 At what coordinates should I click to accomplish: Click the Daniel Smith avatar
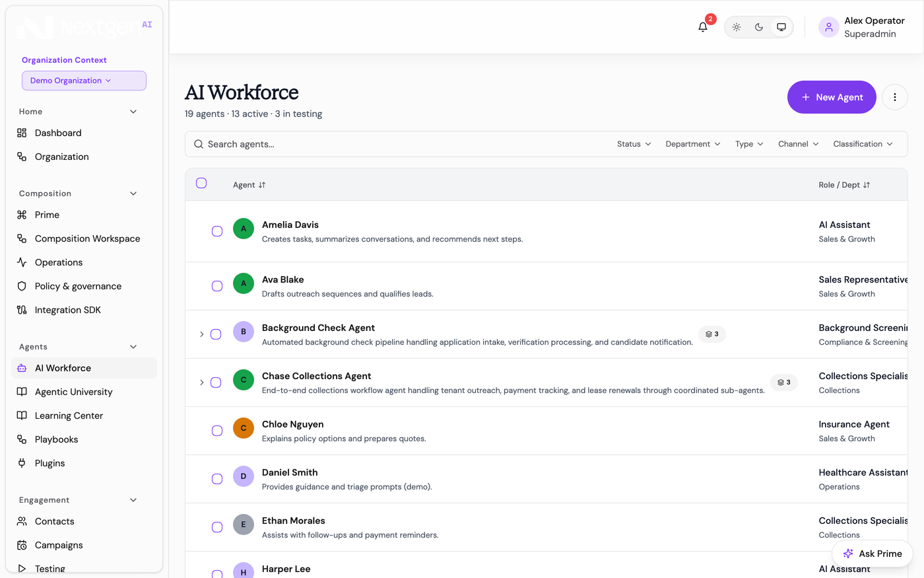click(244, 476)
